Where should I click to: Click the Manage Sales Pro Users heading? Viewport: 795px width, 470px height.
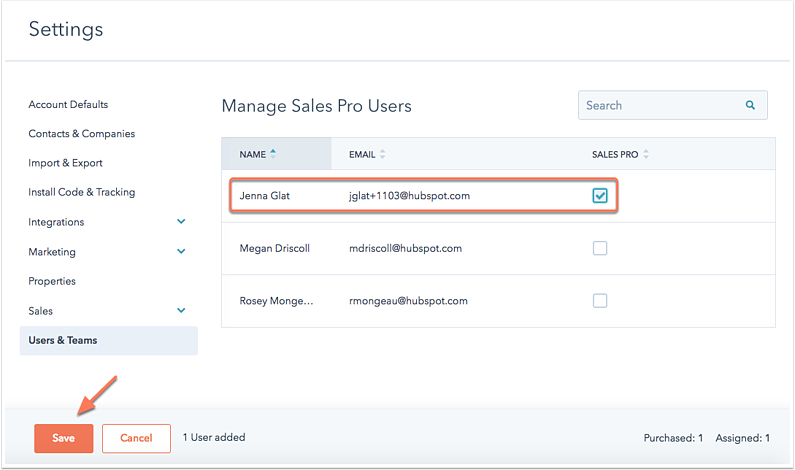(x=316, y=106)
